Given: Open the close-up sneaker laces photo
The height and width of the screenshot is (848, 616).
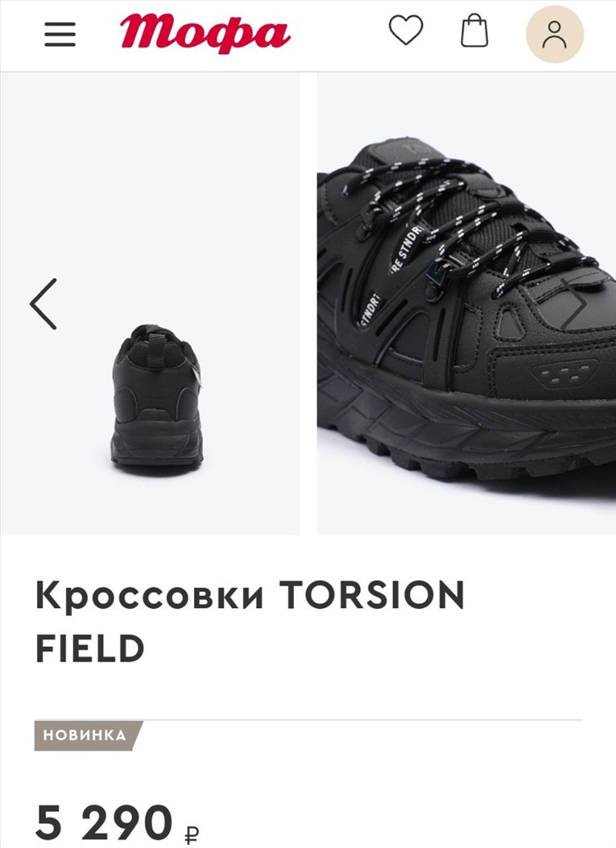Looking at the screenshot, I should pyautogui.click(x=466, y=304).
